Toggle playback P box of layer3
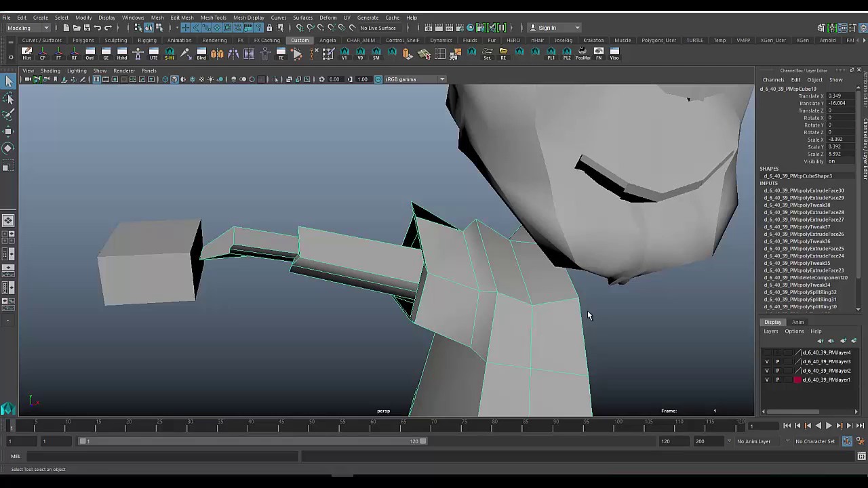This screenshot has width=868, height=488. (777, 362)
